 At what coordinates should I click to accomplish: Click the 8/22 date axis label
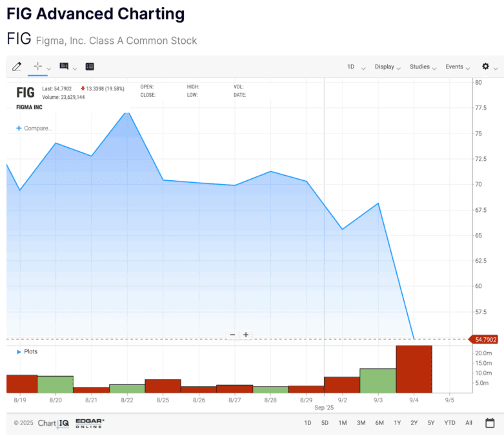point(127,400)
